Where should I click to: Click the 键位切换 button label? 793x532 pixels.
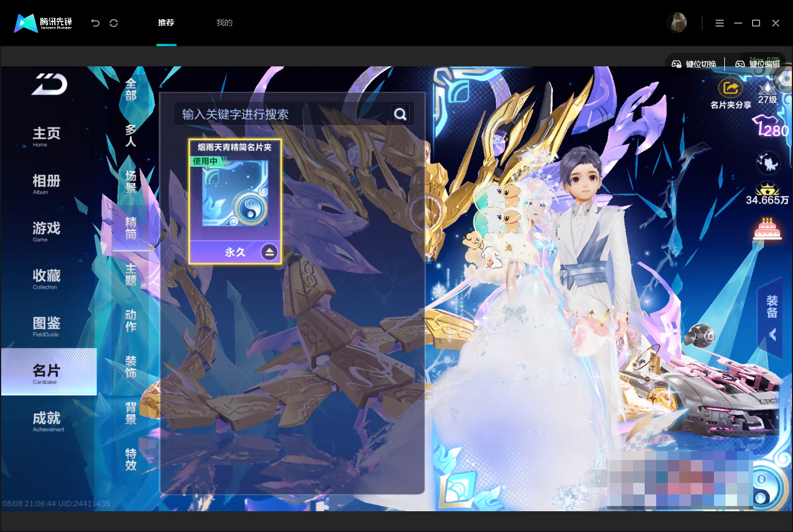coord(701,64)
